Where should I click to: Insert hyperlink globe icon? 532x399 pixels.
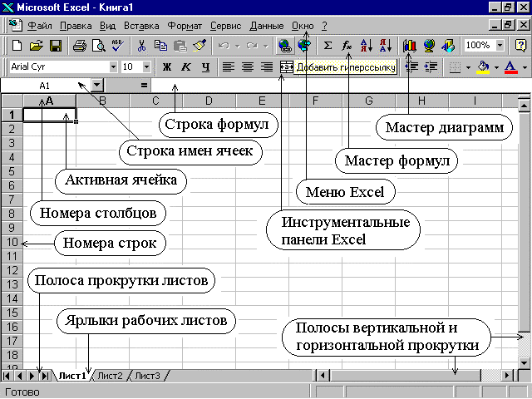click(285, 46)
